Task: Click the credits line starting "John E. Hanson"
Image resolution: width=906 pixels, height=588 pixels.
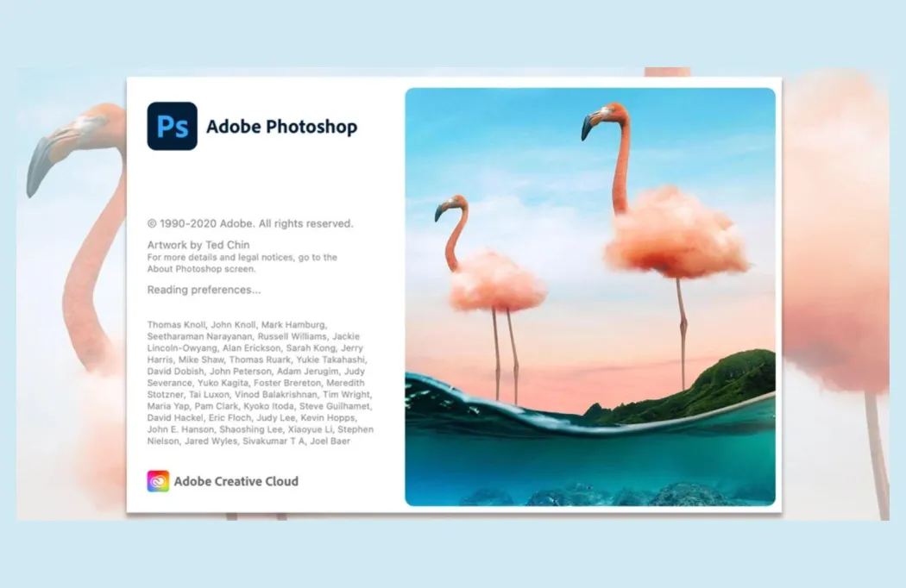Action: coord(260,429)
